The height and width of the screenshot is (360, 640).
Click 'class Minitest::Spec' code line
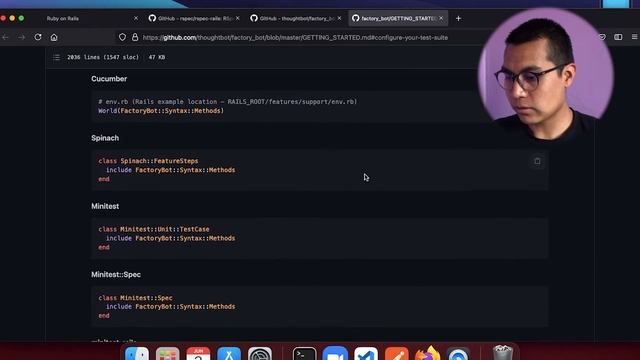point(135,298)
